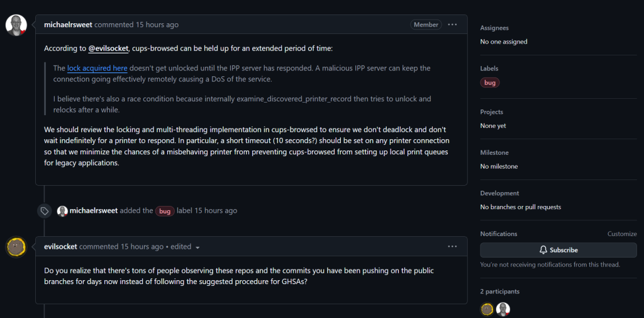The width and height of the screenshot is (644, 318).
Task: Click the Member badge on first comment
Action: [426, 25]
